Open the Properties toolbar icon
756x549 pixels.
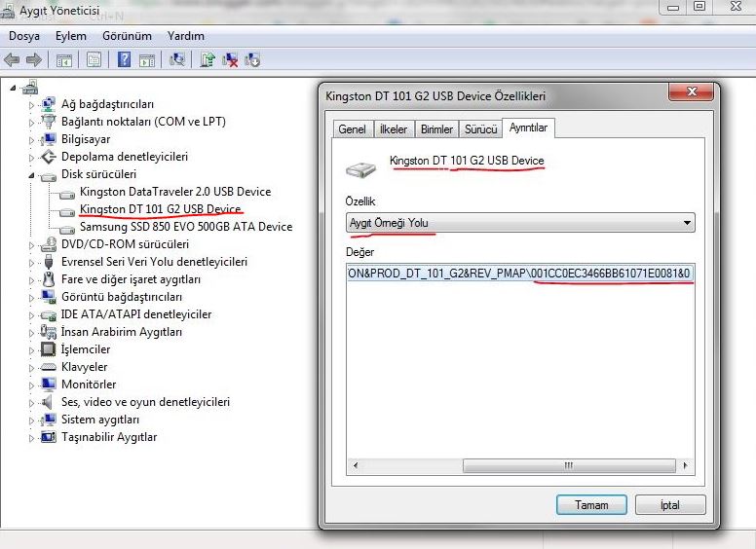coord(94,60)
